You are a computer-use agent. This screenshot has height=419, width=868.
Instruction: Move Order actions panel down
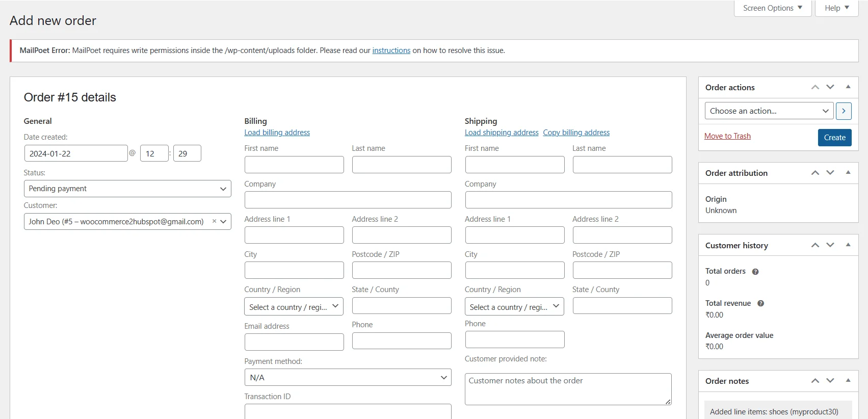pos(830,87)
